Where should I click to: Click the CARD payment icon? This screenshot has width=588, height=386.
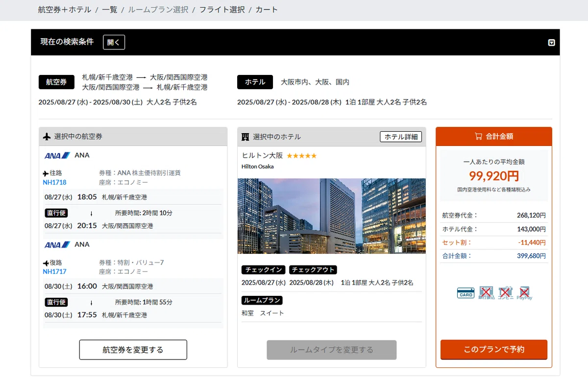tap(465, 293)
